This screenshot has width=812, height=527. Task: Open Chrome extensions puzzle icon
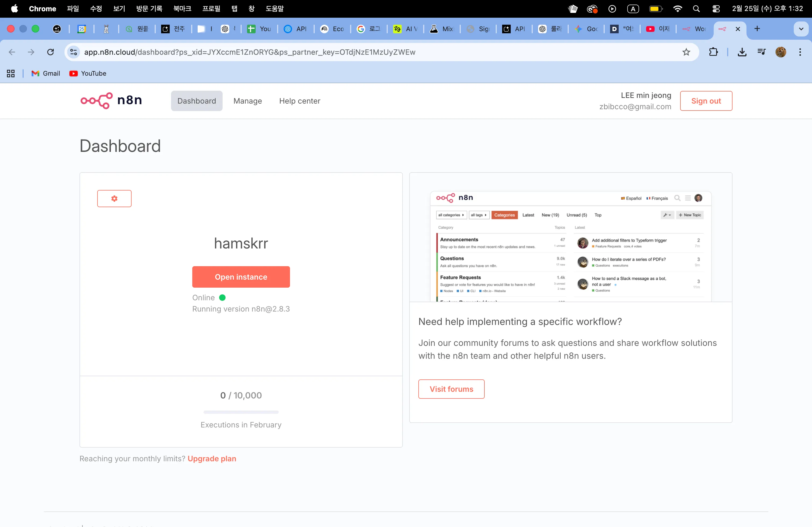pyautogui.click(x=713, y=52)
